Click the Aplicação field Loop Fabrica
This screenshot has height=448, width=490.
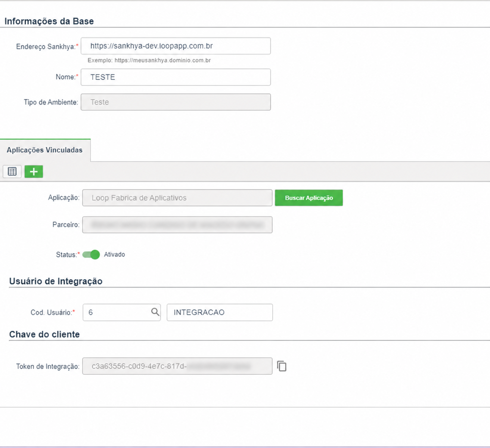pos(177,198)
